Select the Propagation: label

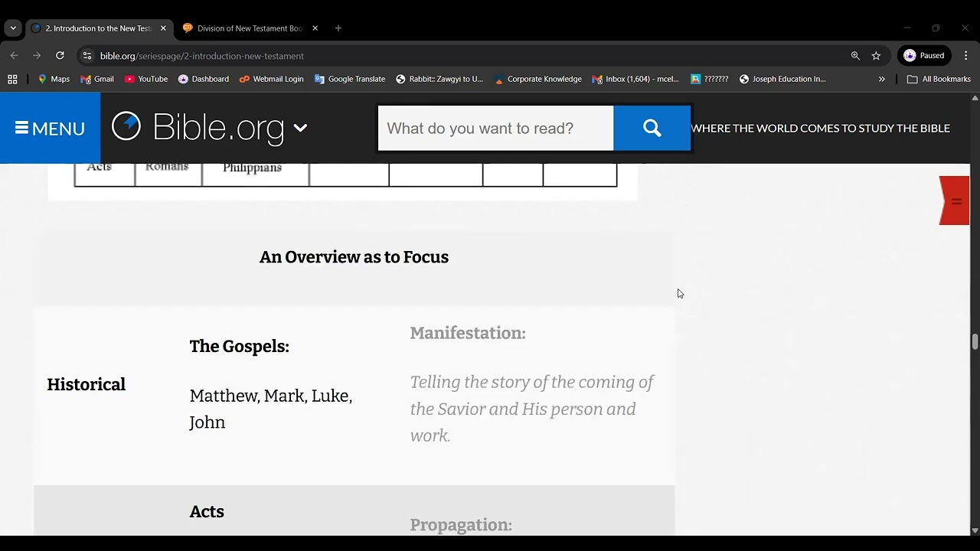[461, 525]
